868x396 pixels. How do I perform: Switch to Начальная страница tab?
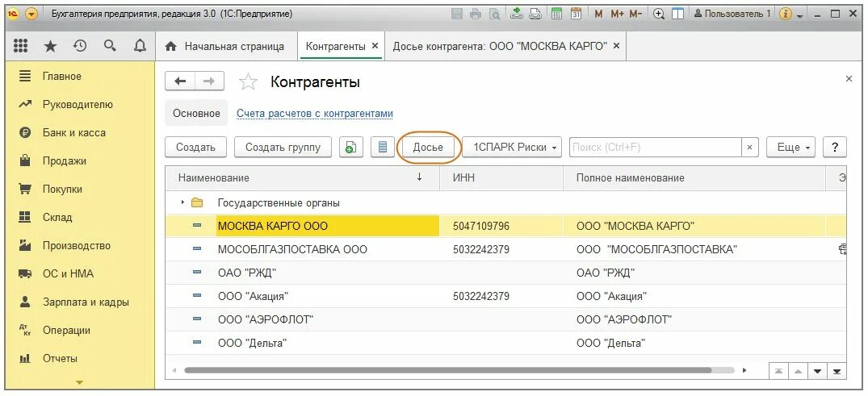[226, 47]
